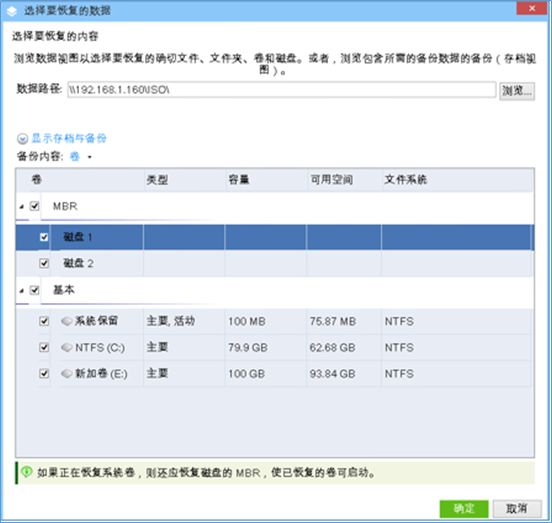Collapse the MBR tree group

click(x=22, y=207)
